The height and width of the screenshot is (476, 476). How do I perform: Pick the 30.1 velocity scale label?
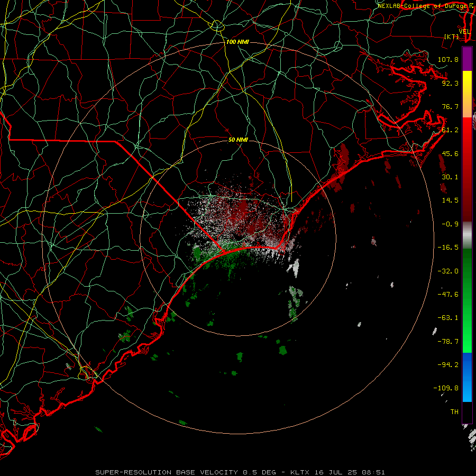click(x=450, y=177)
